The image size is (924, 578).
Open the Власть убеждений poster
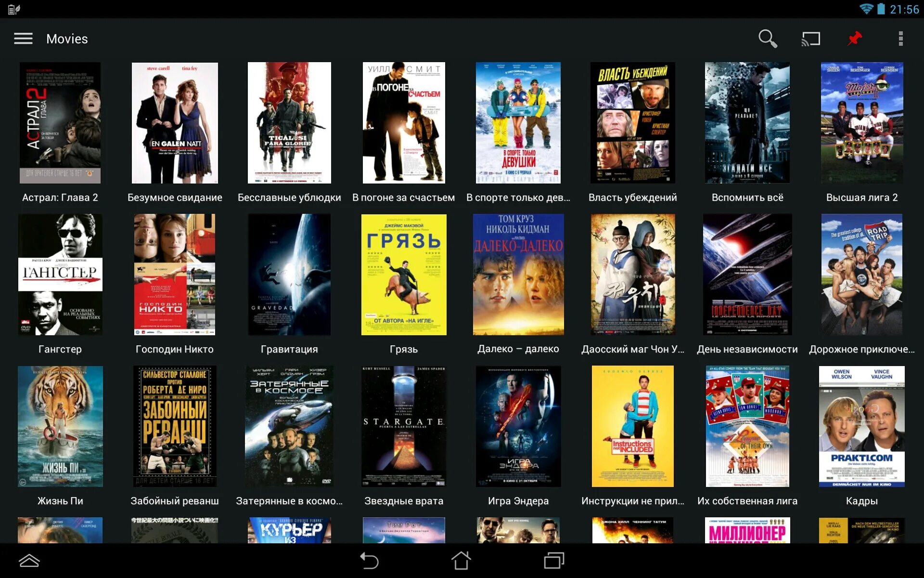[633, 123]
